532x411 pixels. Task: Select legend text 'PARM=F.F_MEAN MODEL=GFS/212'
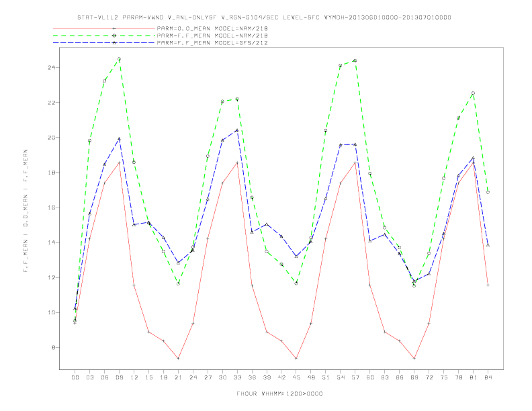click(212, 43)
